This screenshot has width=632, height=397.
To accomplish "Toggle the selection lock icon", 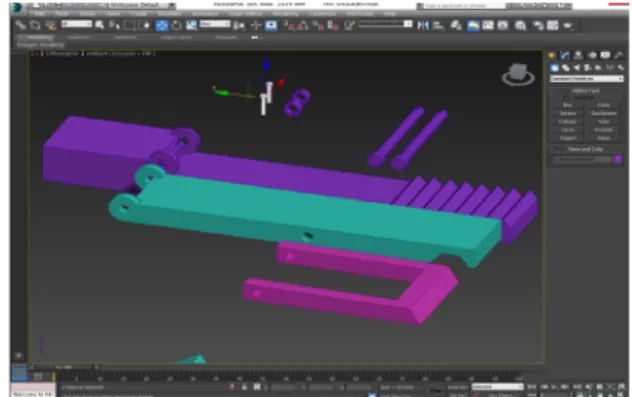I will [245, 387].
